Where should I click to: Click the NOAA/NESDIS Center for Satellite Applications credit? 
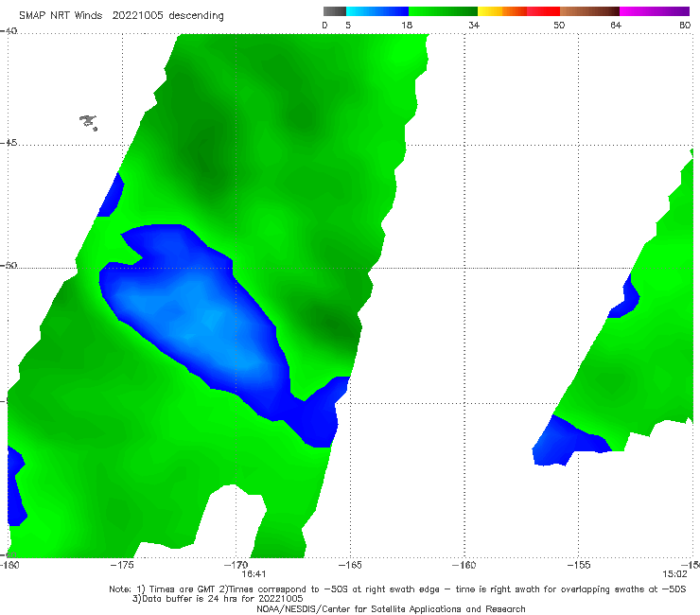click(x=391, y=609)
